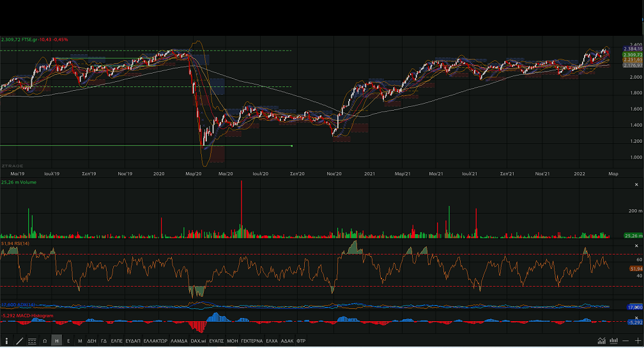Load the ΦΤΡ symbol
The width and height of the screenshot is (644, 348).
pos(301,341)
